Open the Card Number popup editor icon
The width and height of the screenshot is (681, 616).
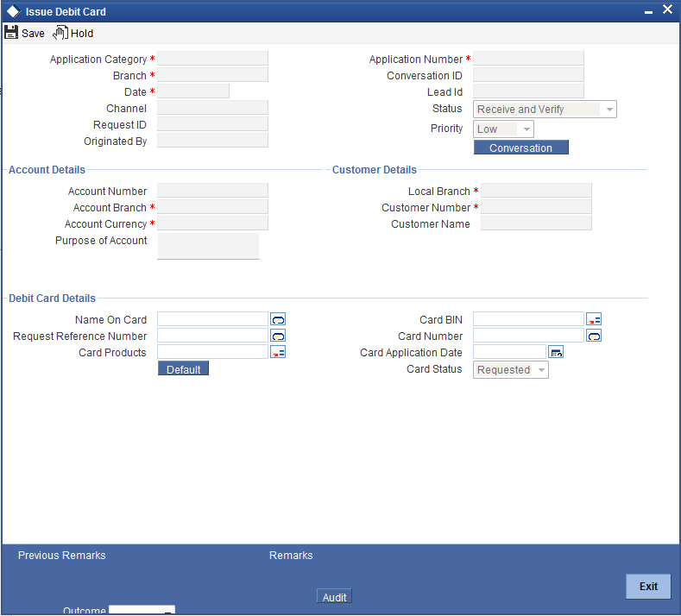pos(594,336)
